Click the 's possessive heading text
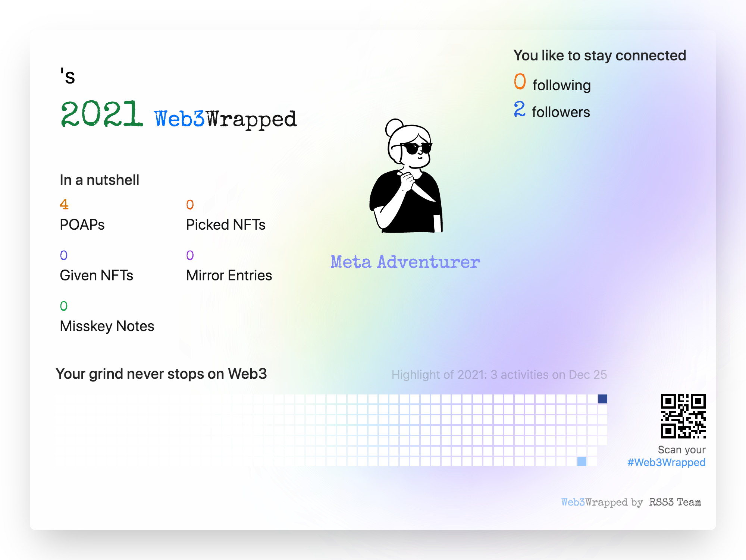The width and height of the screenshot is (746, 560). click(68, 76)
